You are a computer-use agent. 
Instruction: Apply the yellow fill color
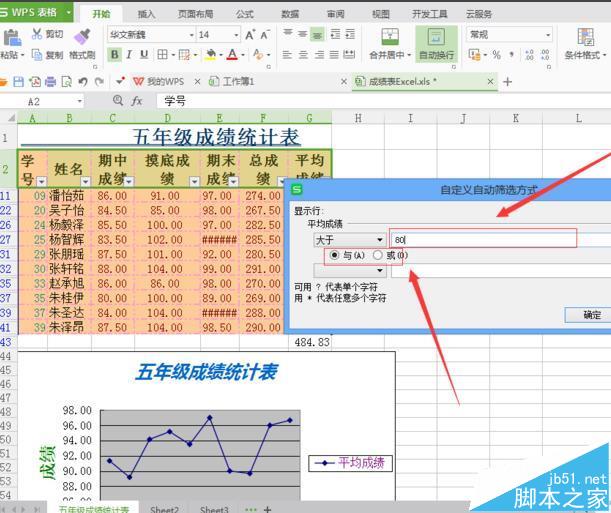[x=211, y=55]
